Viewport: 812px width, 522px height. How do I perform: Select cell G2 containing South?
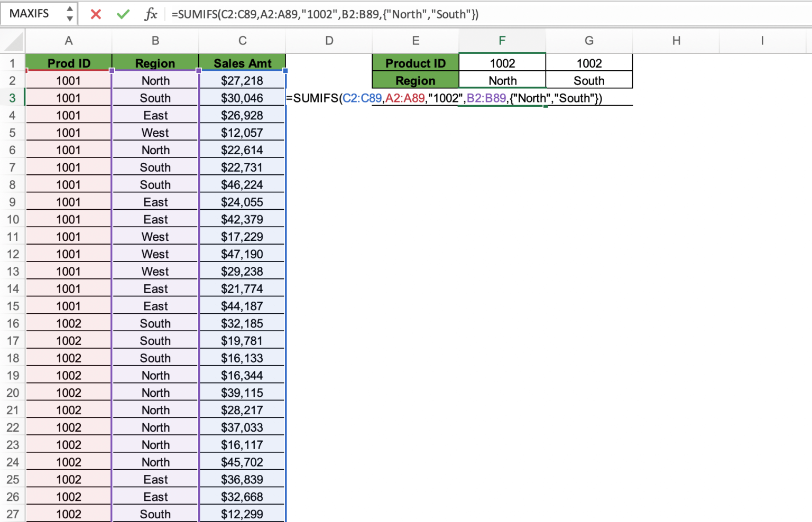pyautogui.click(x=589, y=80)
